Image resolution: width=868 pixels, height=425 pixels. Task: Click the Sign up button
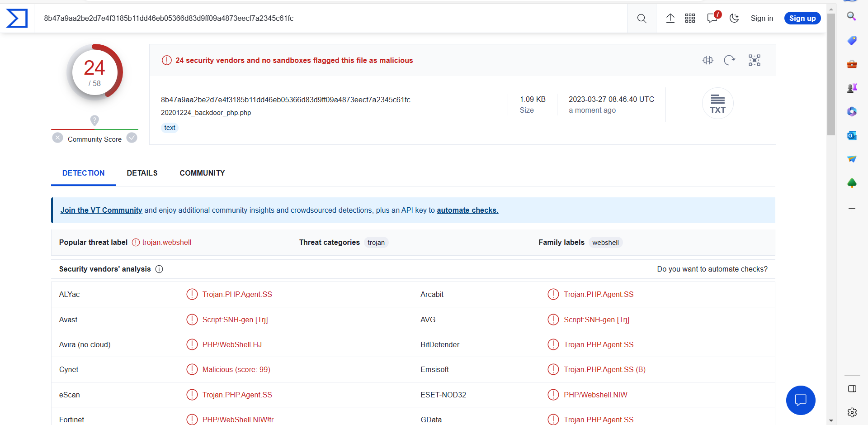coord(802,19)
